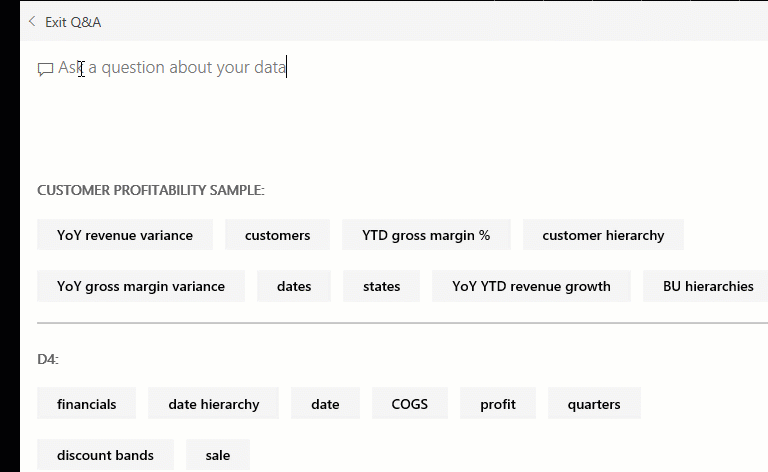Select the financials suggestion under D4
The width and height of the screenshot is (768, 472).
[87, 404]
